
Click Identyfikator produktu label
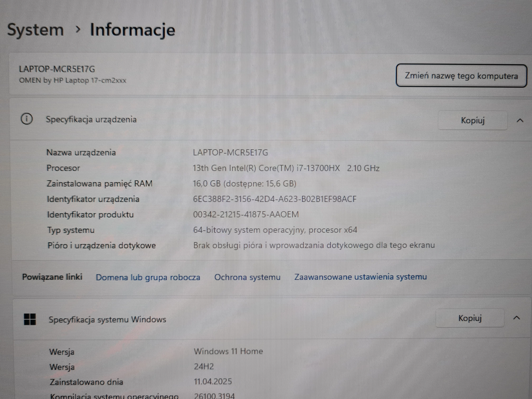coord(90,215)
